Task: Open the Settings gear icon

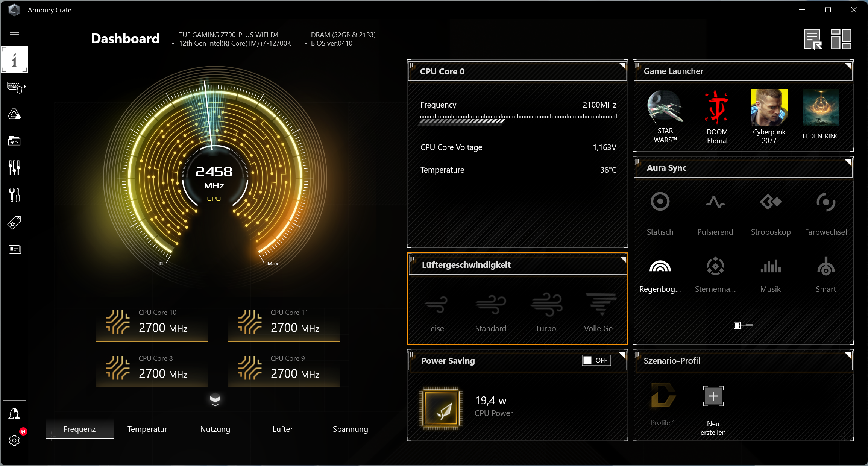Action: point(14,440)
